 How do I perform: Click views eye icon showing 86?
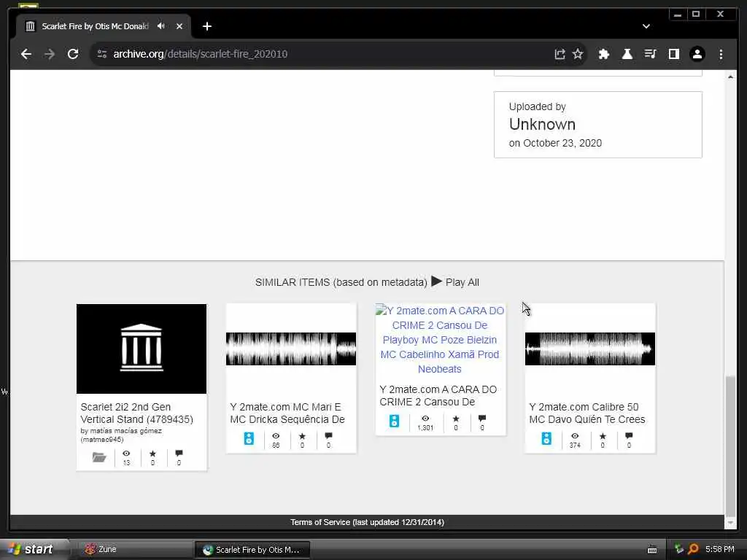pyautogui.click(x=276, y=436)
